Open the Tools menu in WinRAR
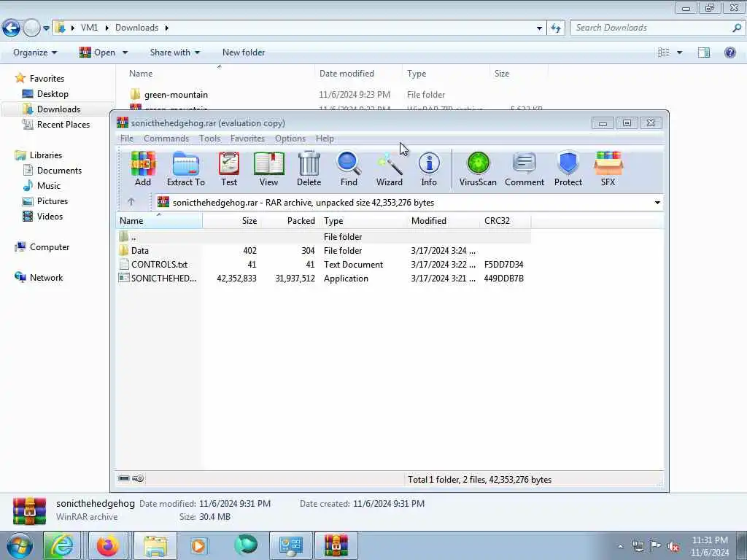Screen dimensions: 747x560 click(209, 139)
